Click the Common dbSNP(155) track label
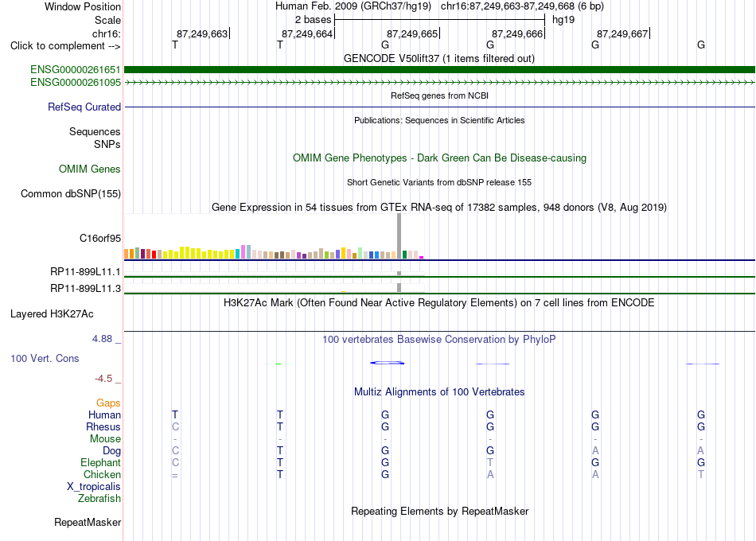The height and width of the screenshot is (541, 756). tap(71, 194)
